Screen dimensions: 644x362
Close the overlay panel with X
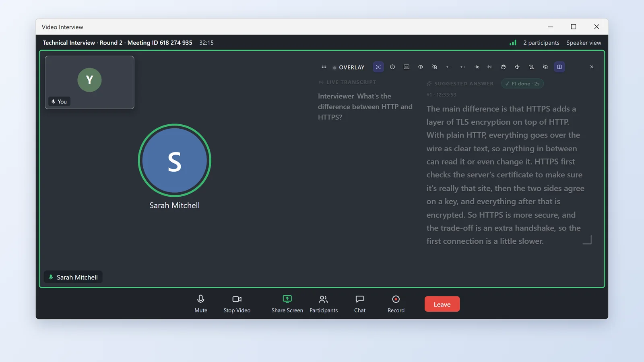pos(592,67)
